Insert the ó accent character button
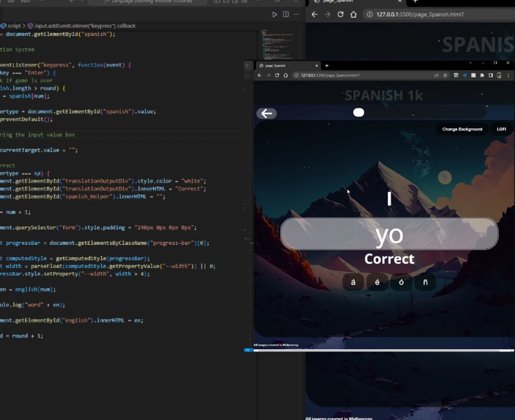Viewport: 515px width, 420px height. coord(401,282)
